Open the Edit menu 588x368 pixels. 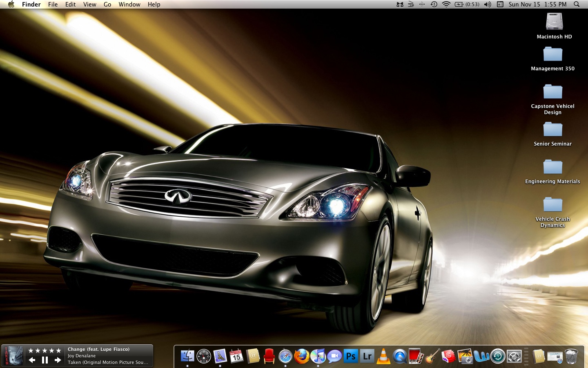click(71, 4)
